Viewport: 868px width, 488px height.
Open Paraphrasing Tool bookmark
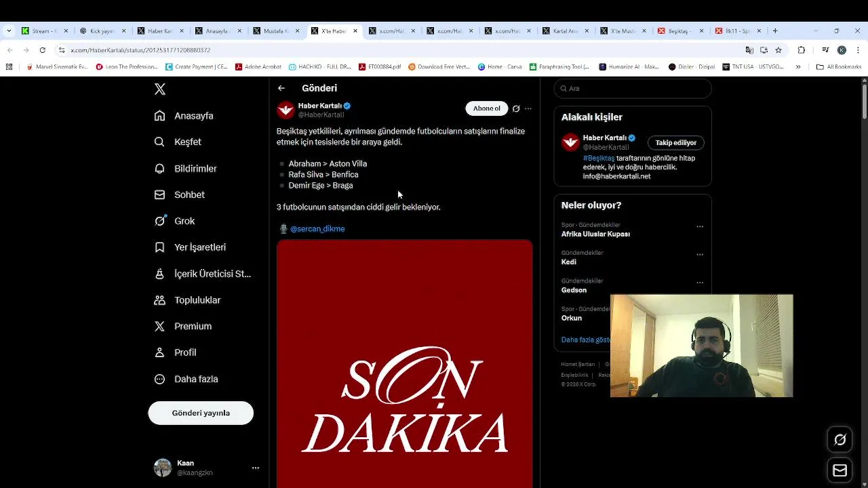[560, 67]
